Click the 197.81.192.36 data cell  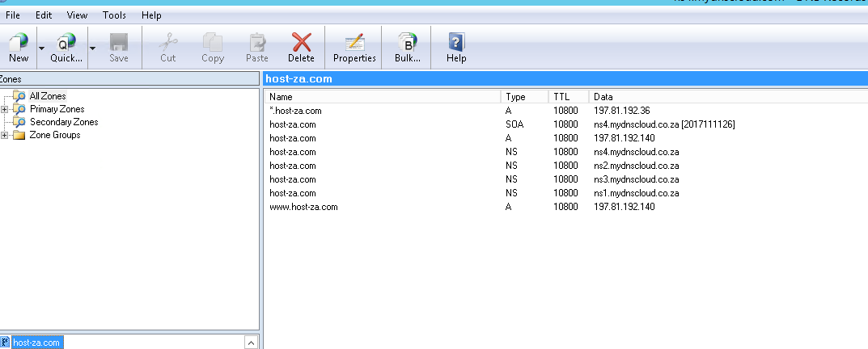tap(621, 111)
